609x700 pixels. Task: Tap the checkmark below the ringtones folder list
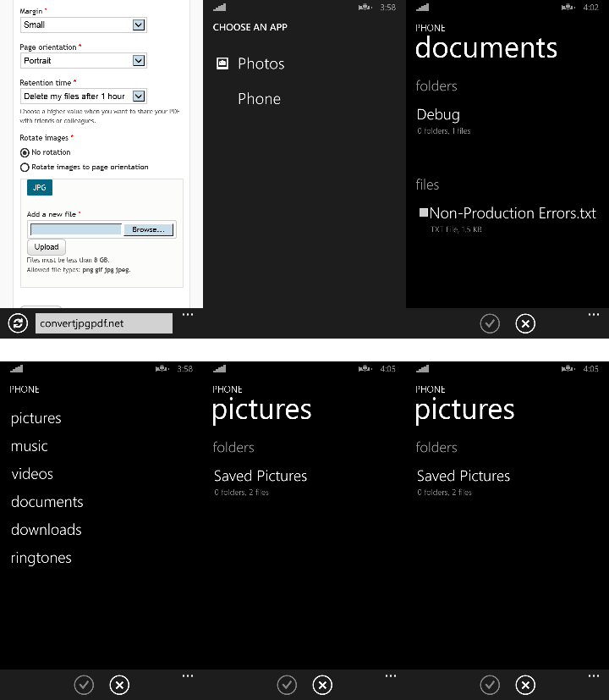point(84,685)
